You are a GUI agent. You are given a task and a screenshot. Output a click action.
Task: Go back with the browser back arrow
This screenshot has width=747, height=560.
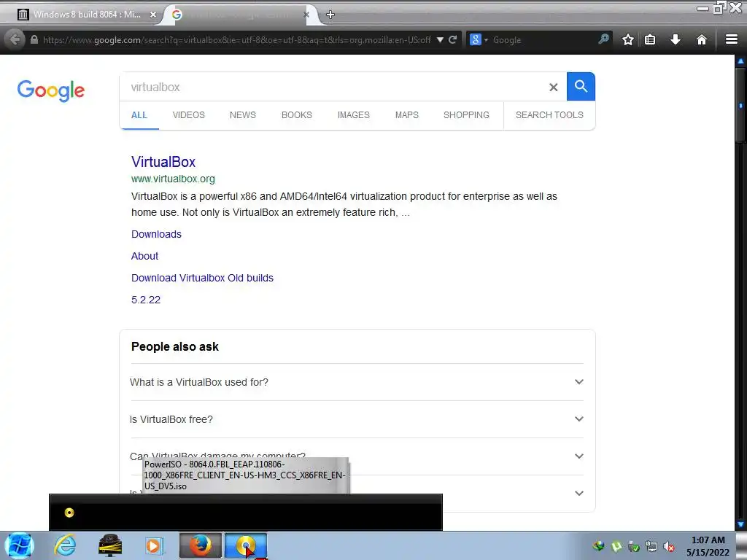tap(15, 39)
